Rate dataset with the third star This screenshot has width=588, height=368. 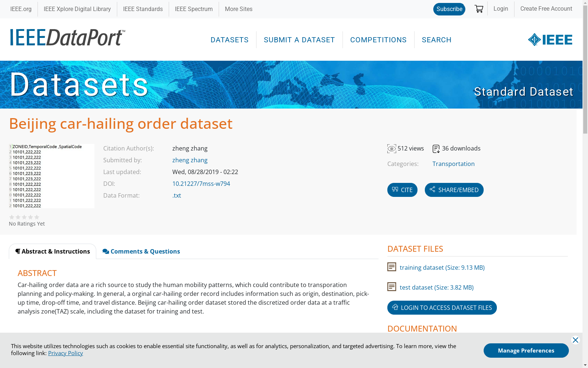click(24, 217)
